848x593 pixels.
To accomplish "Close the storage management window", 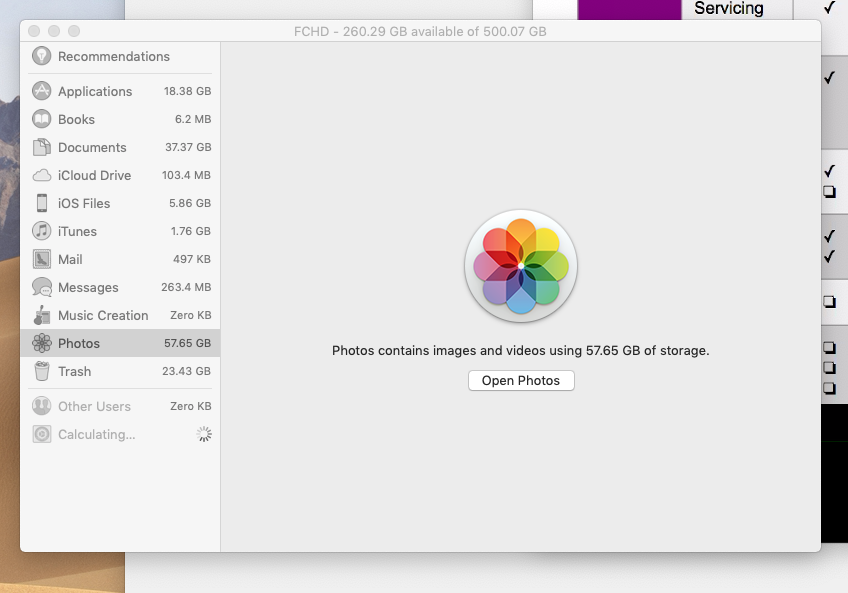I will click(34, 31).
